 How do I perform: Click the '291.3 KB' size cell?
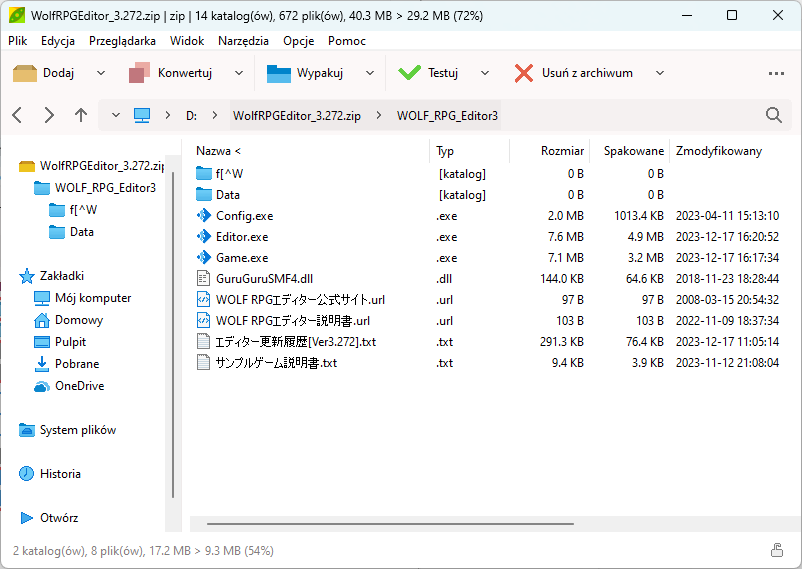(x=562, y=341)
